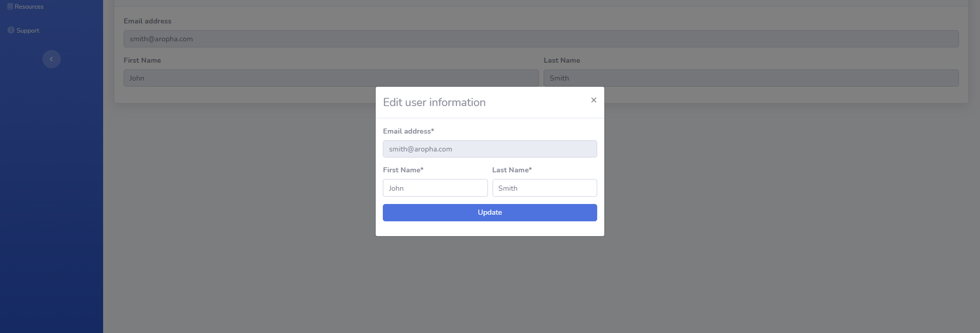This screenshot has height=333, width=980.
Task: Click the Resources book icon in sidebar
Action: (x=10, y=7)
